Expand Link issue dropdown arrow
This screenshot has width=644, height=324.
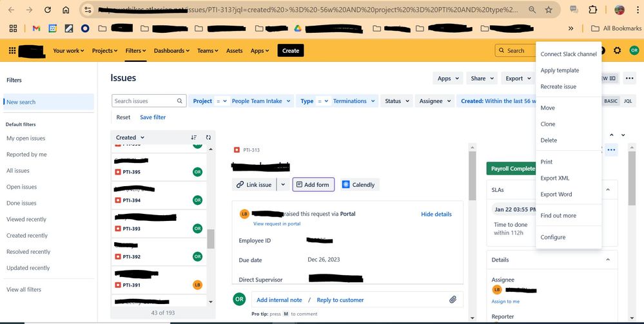[x=283, y=185]
